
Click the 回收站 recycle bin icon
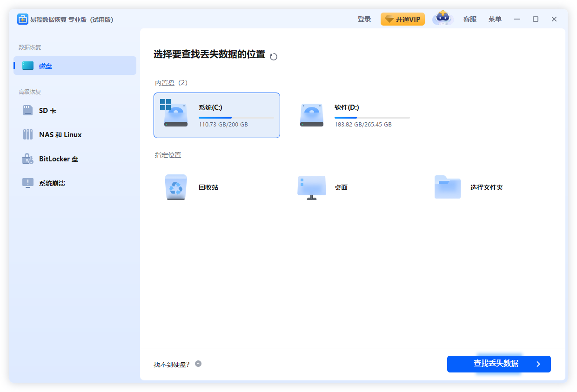175,187
